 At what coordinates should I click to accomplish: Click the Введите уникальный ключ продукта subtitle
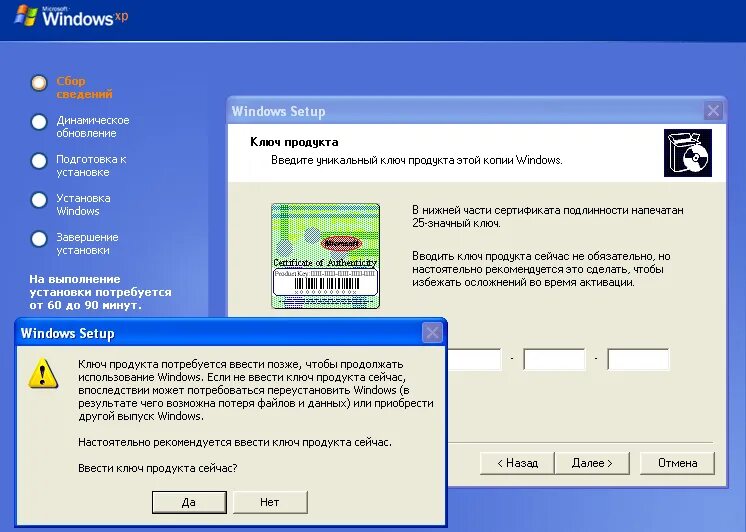click(x=417, y=160)
